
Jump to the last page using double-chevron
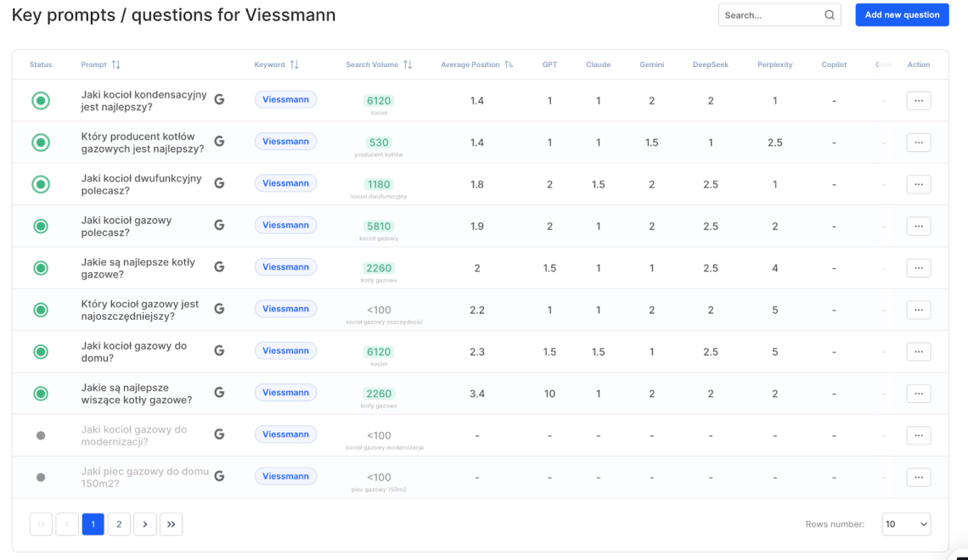click(x=171, y=524)
